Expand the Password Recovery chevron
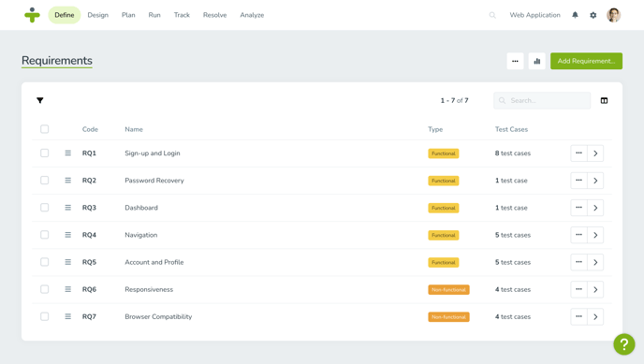This screenshot has width=644, height=364. pyautogui.click(x=595, y=181)
